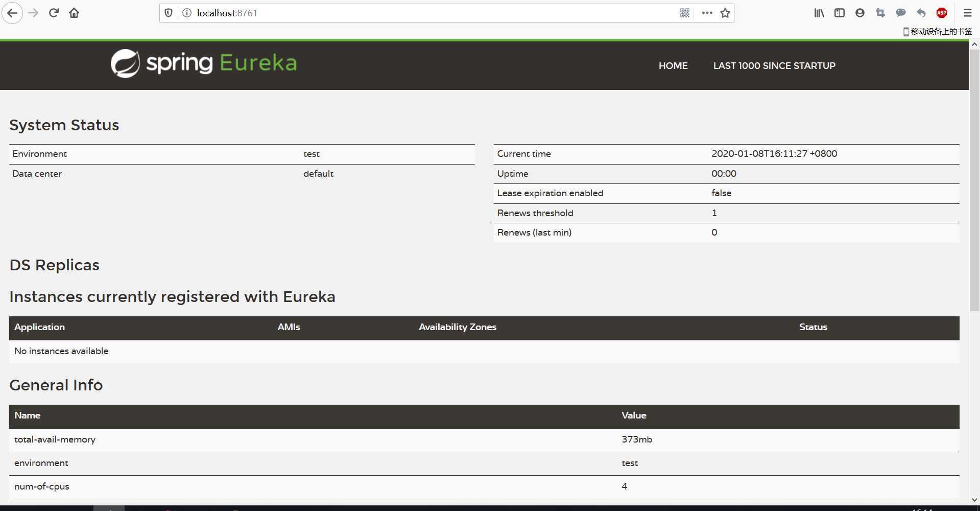Reload the Eureka page
This screenshot has width=980, height=511.
tap(54, 13)
